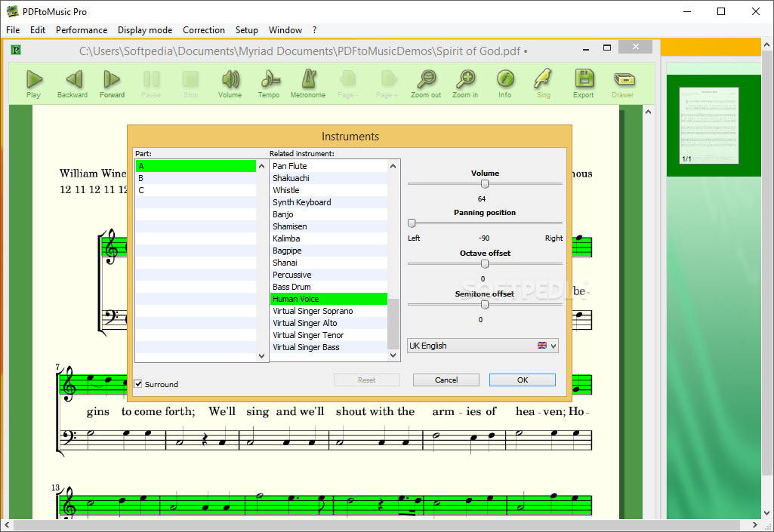The height and width of the screenshot is (532, 774).
Task: Select Virtual Singer Soprano
Action: pyautogui.click(x=328, y=312)
